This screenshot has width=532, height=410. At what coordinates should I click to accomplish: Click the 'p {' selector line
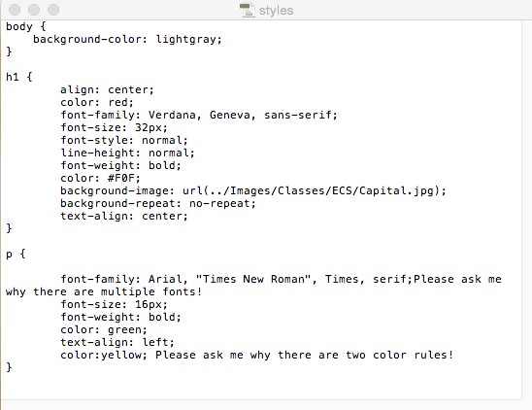click(x=16, y=254)
